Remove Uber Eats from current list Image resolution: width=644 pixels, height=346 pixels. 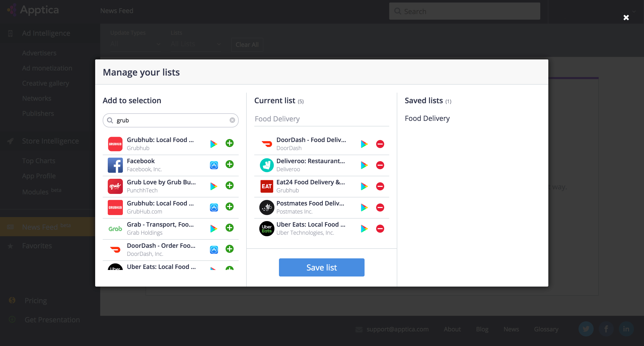pos(380,229)
